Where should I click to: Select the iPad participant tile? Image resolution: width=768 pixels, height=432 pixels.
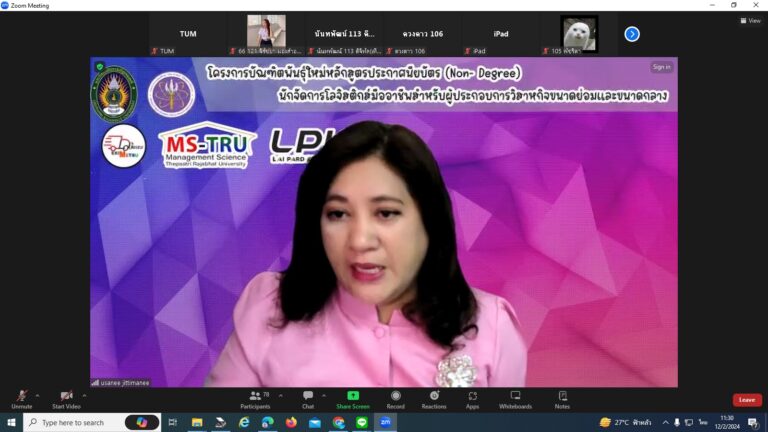pyautogui.click(x=501, y=34)
